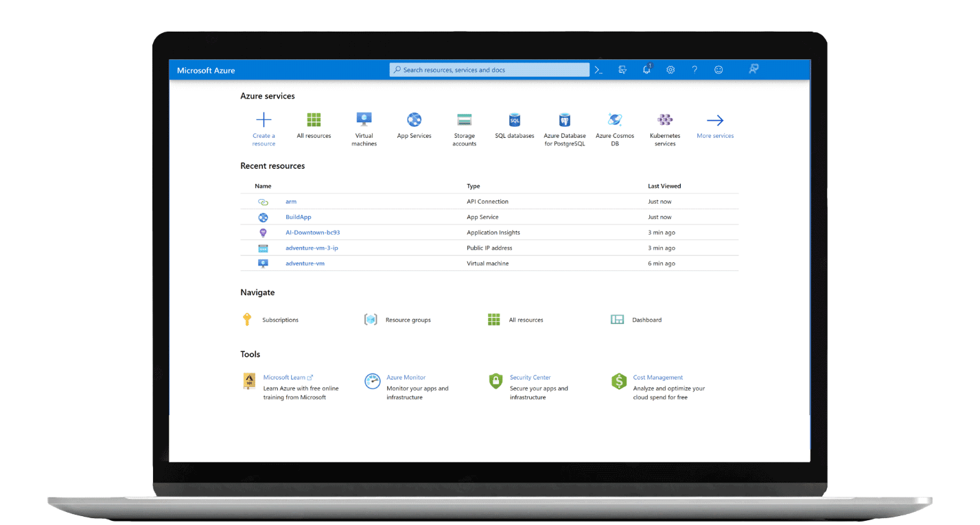Open Azure Database for PostgreSQL icon
This screenshot has height=525, width=980.
565,120
